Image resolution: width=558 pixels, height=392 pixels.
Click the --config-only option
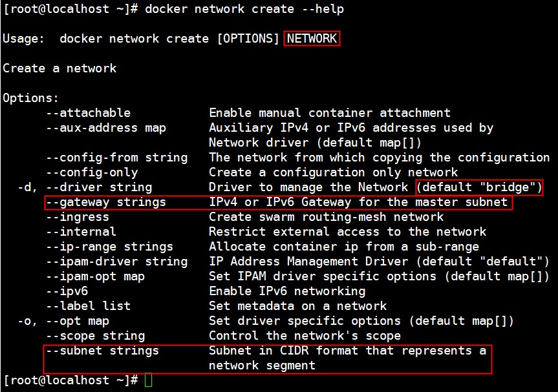tap(92, 172)
